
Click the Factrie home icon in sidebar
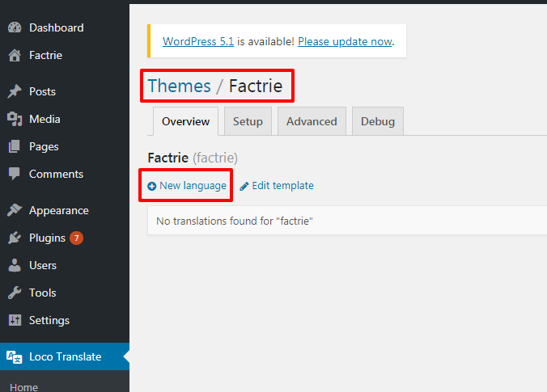pyautogui.click(x=14, y=56)
